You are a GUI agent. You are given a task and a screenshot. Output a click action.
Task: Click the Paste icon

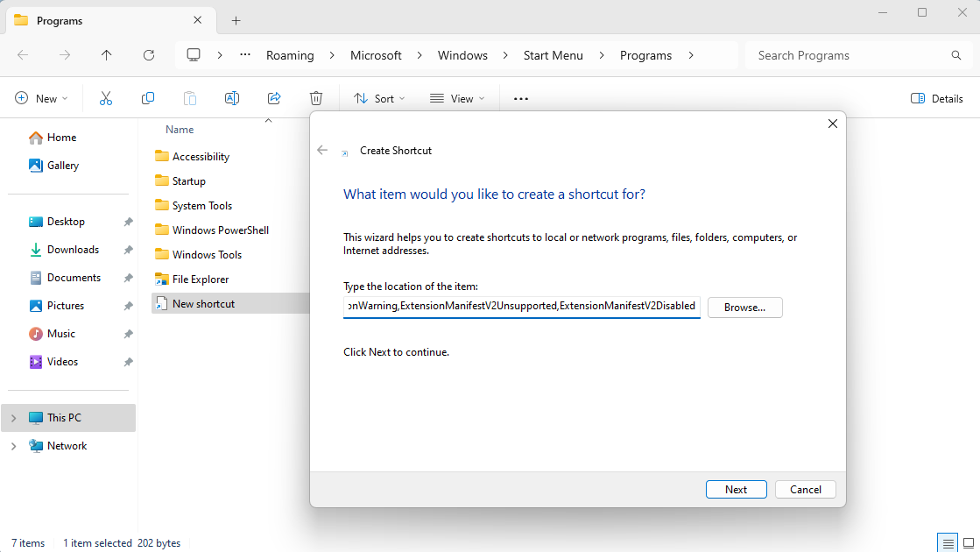point(190,98)
